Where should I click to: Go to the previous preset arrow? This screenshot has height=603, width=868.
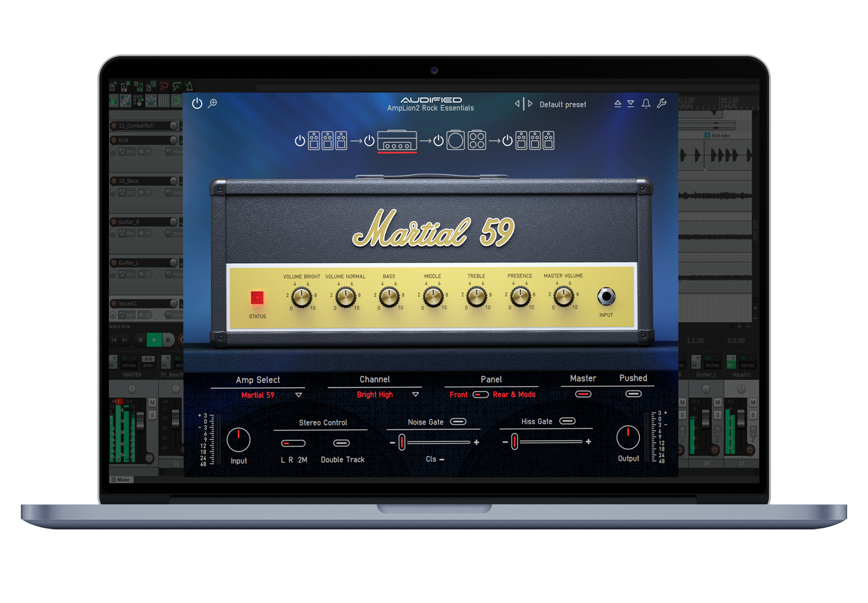coord(517,104)
